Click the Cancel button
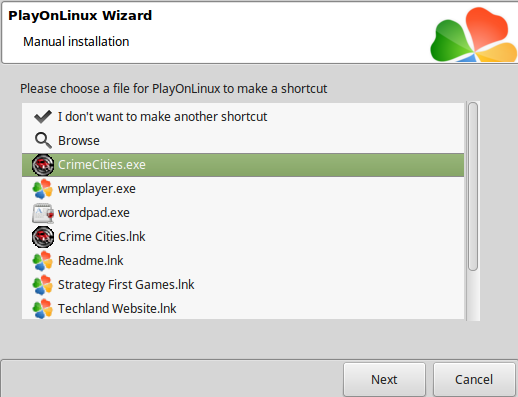The image size is (518, 397). point(474,379)
